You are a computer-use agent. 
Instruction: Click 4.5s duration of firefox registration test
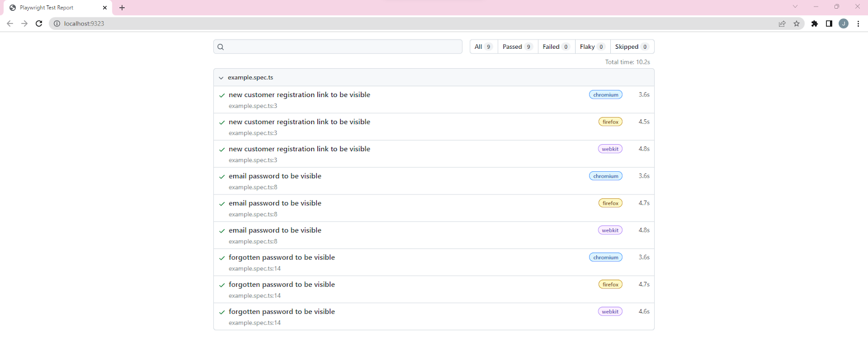[644, 122]
